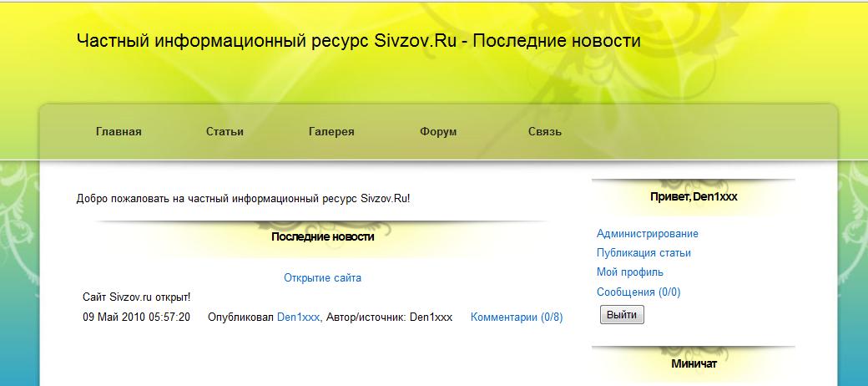Go to the Статьи section

[225, 132]
